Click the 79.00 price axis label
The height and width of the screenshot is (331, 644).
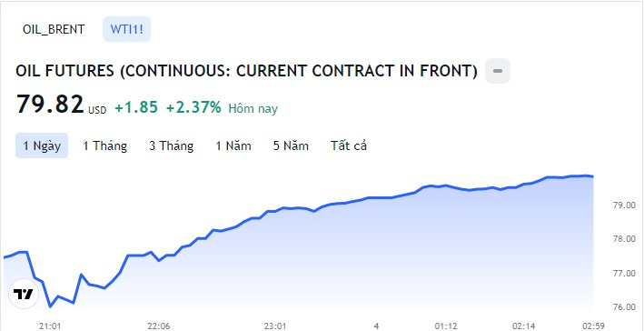click(623, 205)
